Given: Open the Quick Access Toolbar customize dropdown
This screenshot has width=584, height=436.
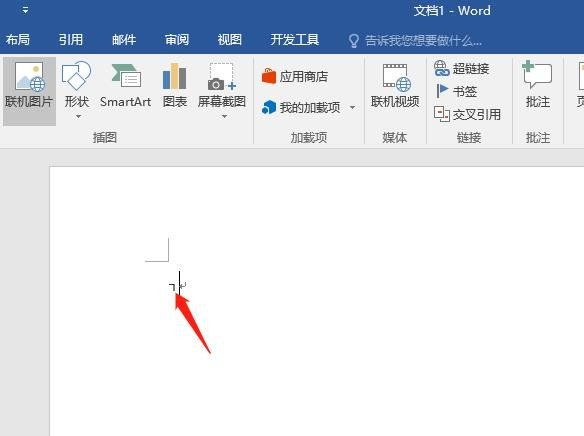Looking at the screenshot, I should tap(25, 10).
